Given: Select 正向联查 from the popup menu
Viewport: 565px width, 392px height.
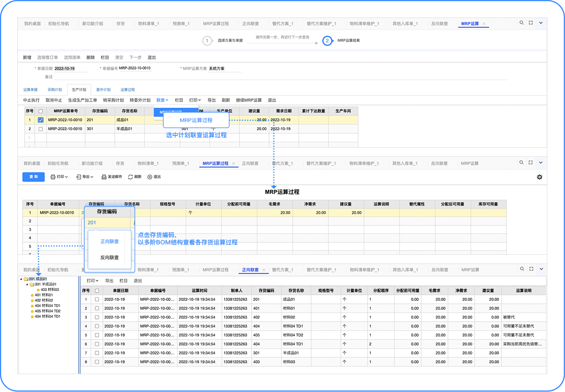Looking at the screenshot, I should pyautogui.click(x=110, y=241).
